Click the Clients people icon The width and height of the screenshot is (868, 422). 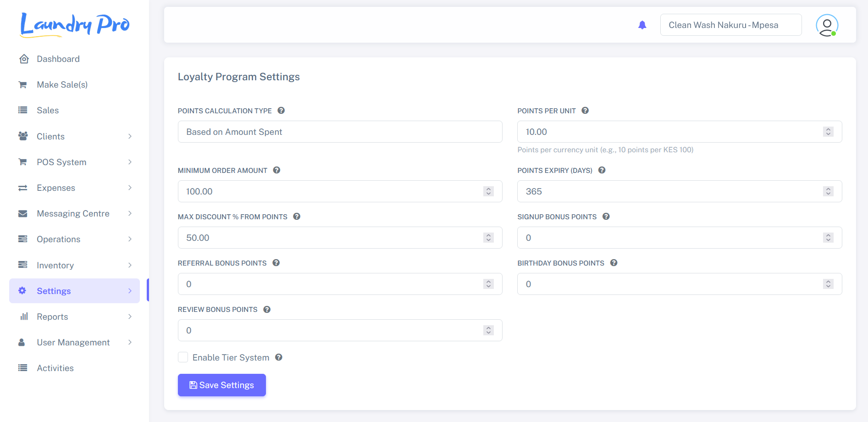23,136
